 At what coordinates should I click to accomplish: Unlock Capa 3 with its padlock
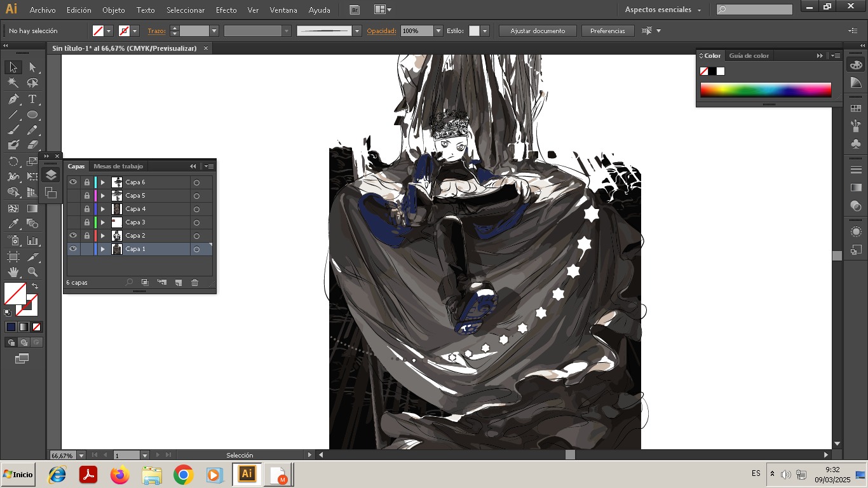pyautogui.click(x=87, y=222)
